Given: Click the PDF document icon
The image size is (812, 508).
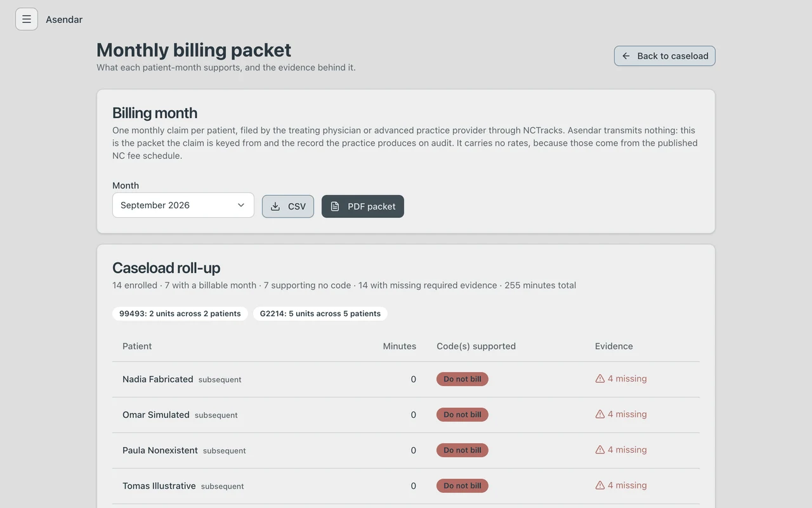Looking at the screenshot, I should click(335, 206).
